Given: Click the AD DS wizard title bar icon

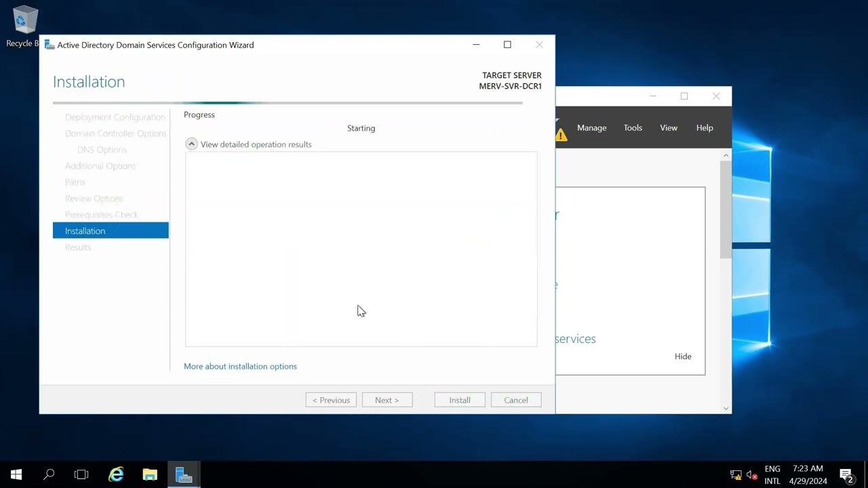Looking at the screenshot, I should pyautogui.click(x=50, y=45).
